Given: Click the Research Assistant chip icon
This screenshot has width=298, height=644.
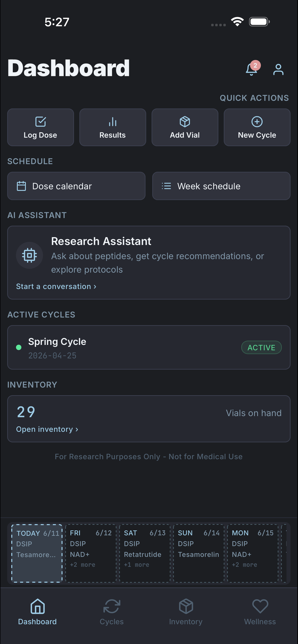Looking at the screenshot, I should tap(29, 255).
